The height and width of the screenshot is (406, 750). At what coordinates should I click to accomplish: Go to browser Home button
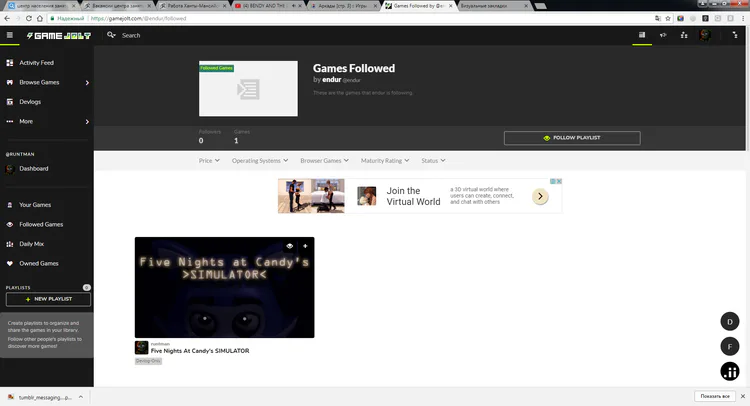tap(40, 18)
